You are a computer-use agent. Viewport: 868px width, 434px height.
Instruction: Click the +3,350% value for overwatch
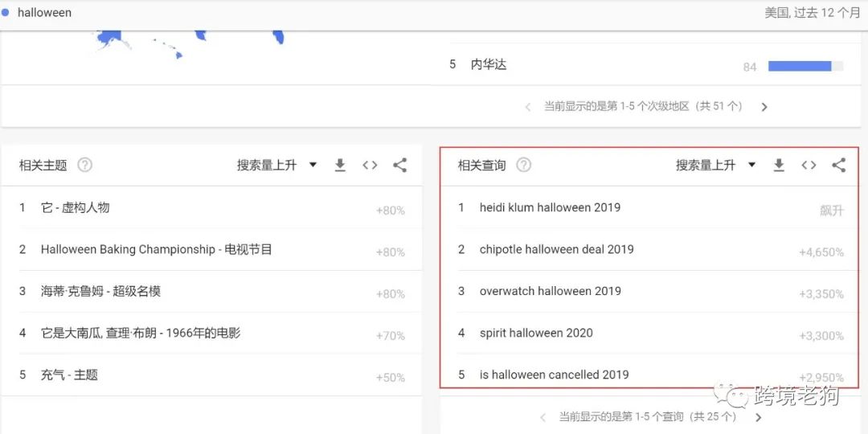coord(821,294)
